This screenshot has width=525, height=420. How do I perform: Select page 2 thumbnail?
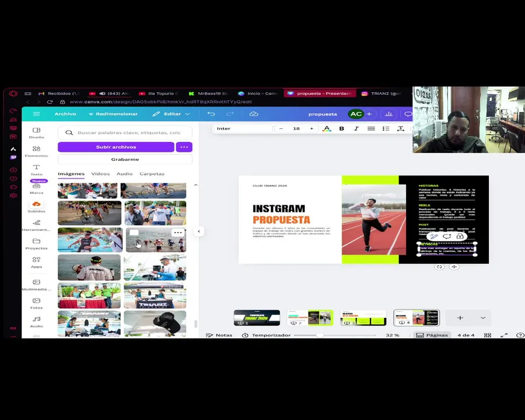[310, 317]
